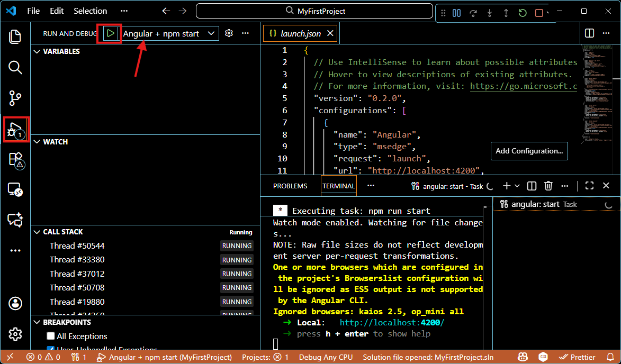Open launch.json via the debug gear icon

click(x=229, y=33)
